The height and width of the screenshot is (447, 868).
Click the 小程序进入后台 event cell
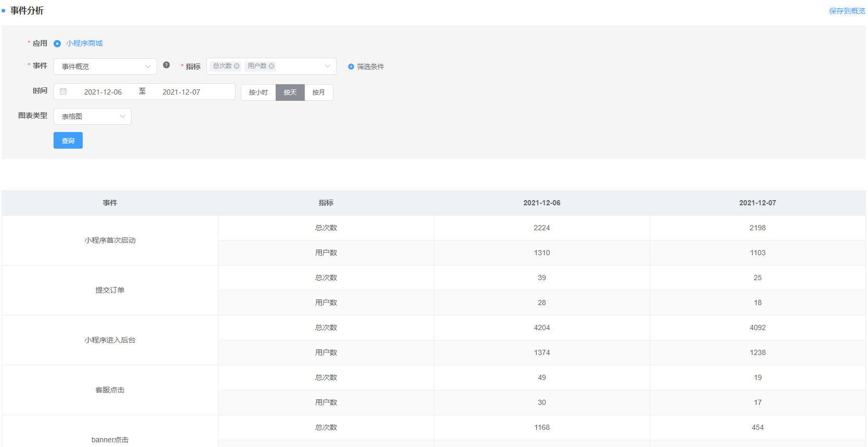(110, 340)
